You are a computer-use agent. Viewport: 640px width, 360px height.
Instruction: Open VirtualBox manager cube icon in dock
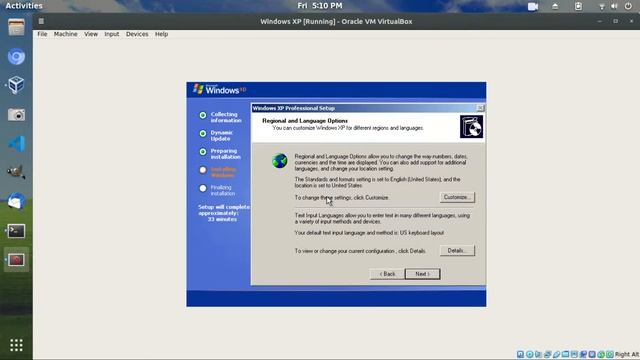16,85
